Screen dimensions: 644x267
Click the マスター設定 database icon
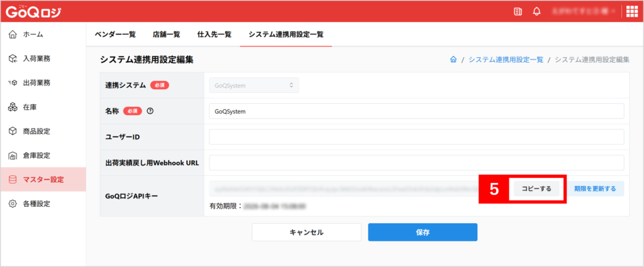13,179
